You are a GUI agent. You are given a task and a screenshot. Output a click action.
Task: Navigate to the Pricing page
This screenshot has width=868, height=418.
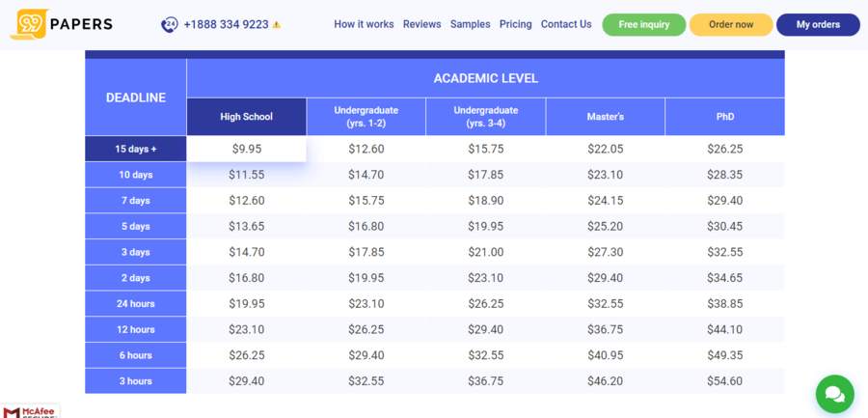click(515, 24)
